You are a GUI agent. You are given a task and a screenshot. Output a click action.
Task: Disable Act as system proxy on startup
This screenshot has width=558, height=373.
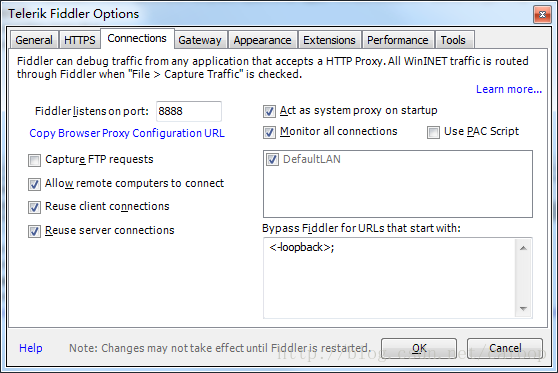269,111
